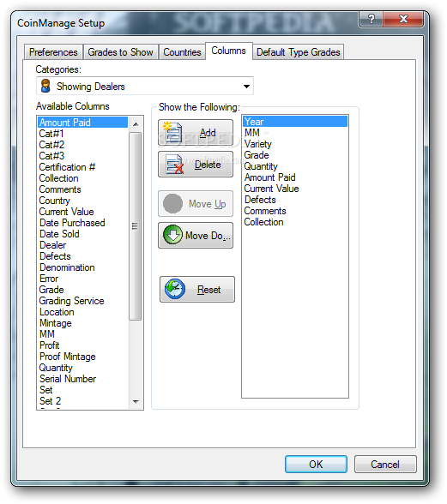447x504 pixels.
Task: Select MM in Available Columns
Action: [82, 334]
